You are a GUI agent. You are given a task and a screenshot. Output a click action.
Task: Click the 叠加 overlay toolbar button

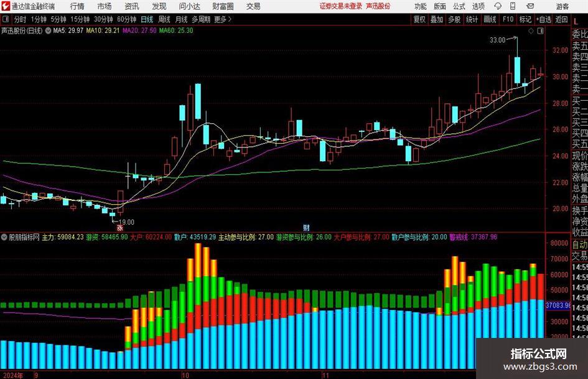point(437,19)
